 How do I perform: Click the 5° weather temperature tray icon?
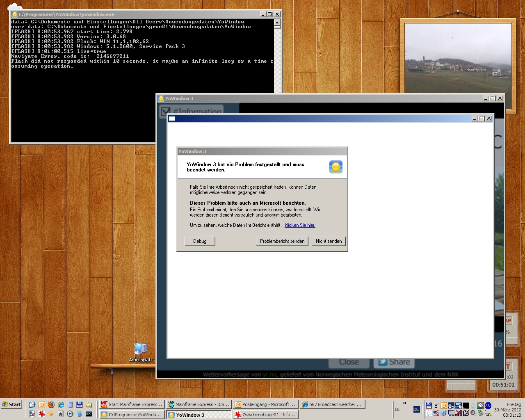click(437, 406)
